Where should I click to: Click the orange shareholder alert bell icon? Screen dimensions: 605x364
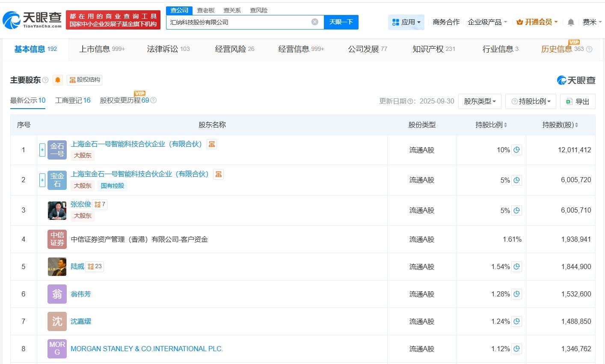tap(58, 80)
